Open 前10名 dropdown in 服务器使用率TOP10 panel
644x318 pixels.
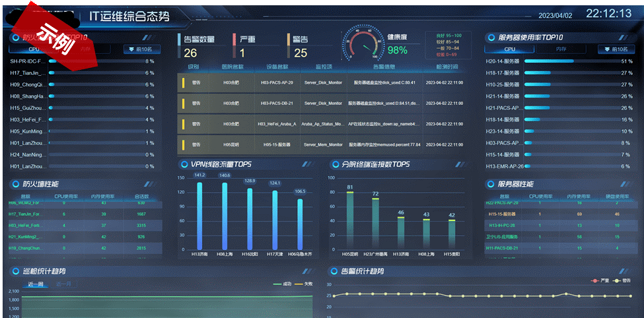[616, 49]
